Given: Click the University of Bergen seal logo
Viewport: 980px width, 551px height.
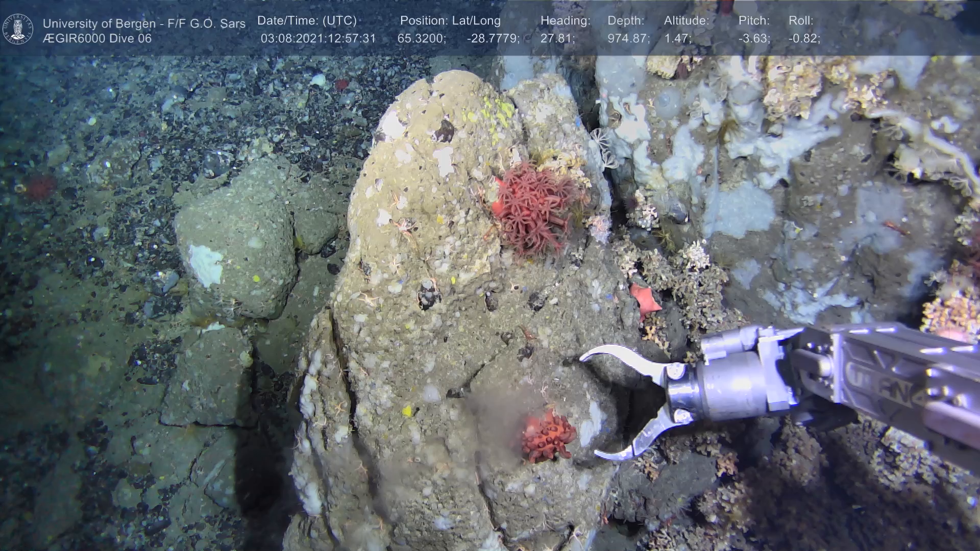Looking at the screenshot, I should click(x=18, y=29).
